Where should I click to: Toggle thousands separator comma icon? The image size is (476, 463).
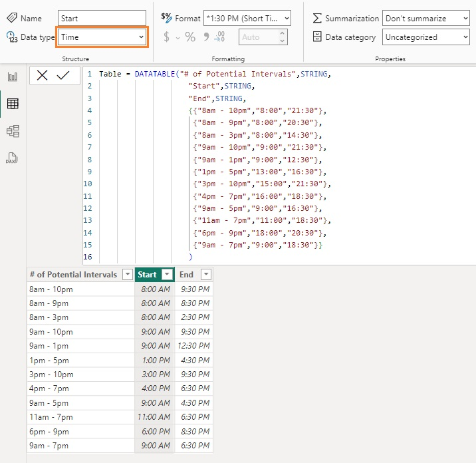207,37
